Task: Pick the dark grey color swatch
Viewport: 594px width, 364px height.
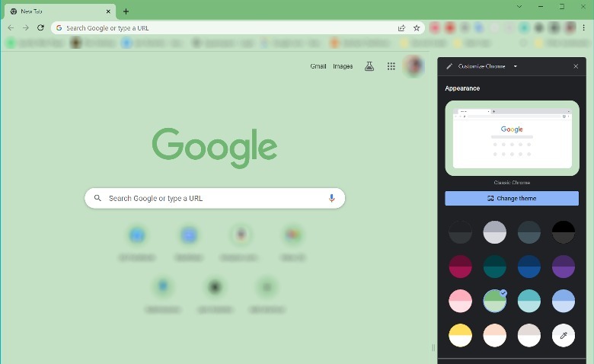Action: click(x=460, y=232)
